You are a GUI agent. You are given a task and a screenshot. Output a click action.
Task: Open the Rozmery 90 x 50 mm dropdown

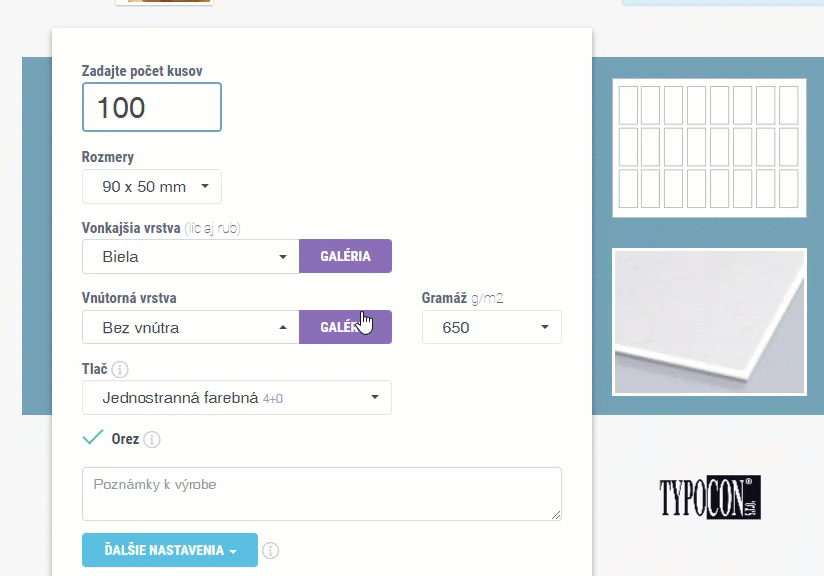[x=152, y=187]
